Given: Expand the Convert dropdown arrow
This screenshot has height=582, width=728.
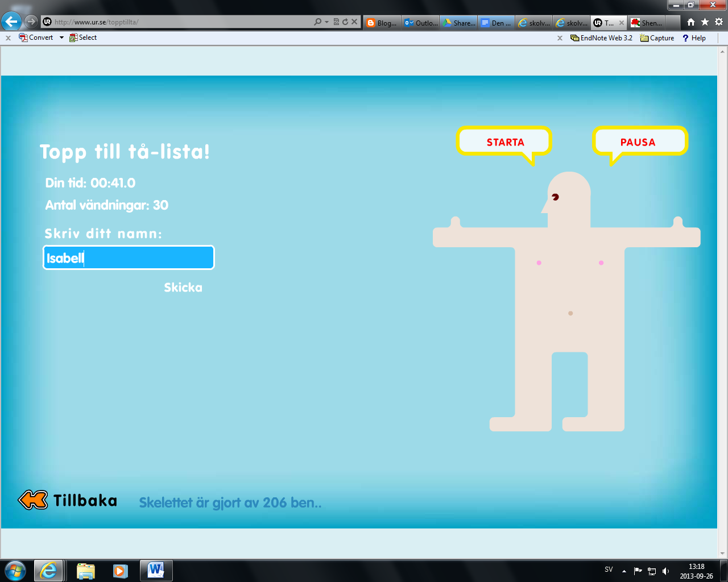Looking at the screenshot, I should click(61, 38).
